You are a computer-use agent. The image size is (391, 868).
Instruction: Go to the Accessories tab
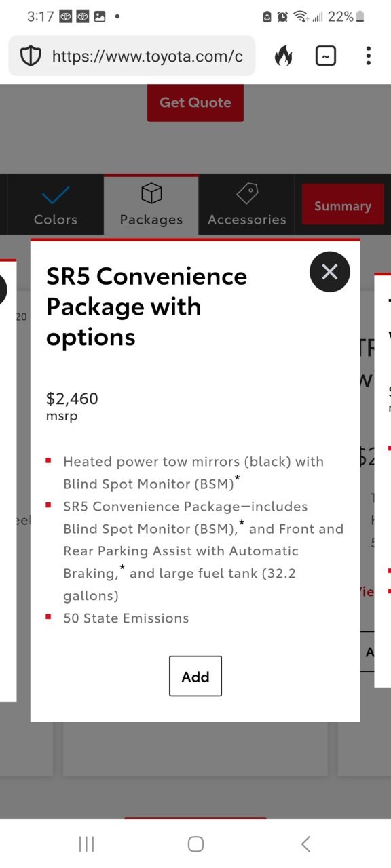click(x=247, y=205)
